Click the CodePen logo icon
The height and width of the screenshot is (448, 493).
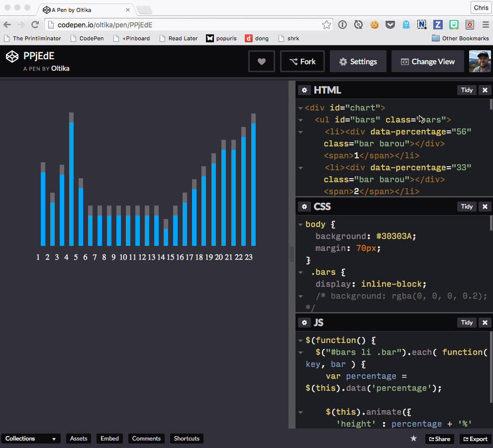(12, 57)
